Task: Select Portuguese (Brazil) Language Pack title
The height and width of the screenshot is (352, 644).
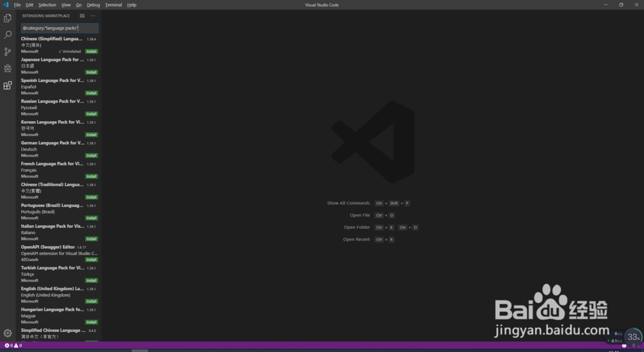Action: [52, 205]
